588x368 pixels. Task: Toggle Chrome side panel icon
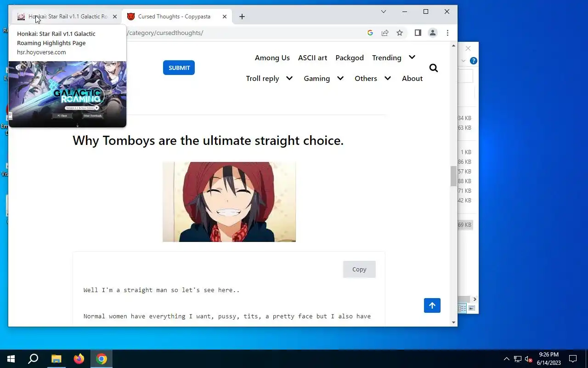(x=418, y=33)
